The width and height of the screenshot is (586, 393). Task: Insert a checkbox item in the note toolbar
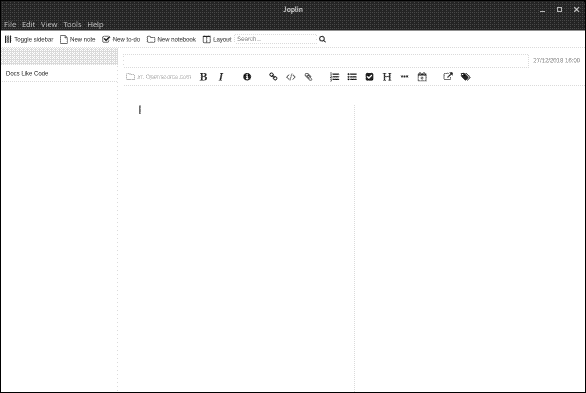[369, 77]
